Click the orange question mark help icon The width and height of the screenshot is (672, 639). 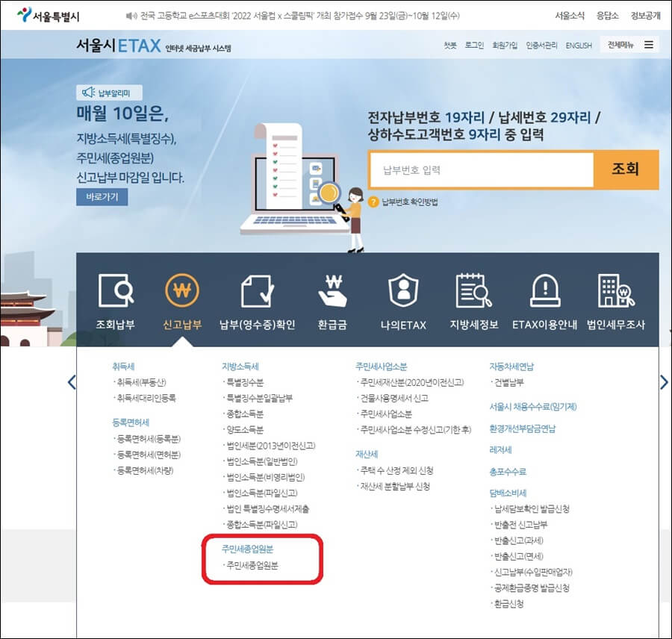pos(373,202)
